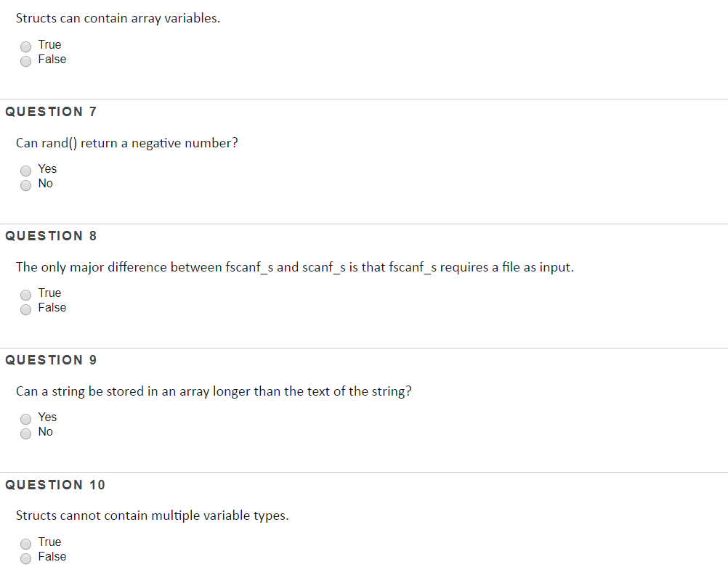Choose Yes for rand() returning negative number
The height and width of the screenshot is (583, 728).
26,171
